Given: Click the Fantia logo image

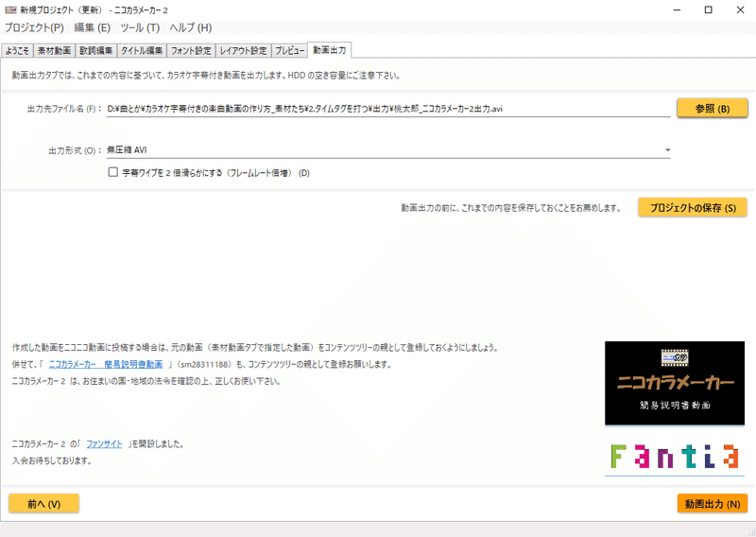Looking at the screenshot, I should (x=675, y=457).
